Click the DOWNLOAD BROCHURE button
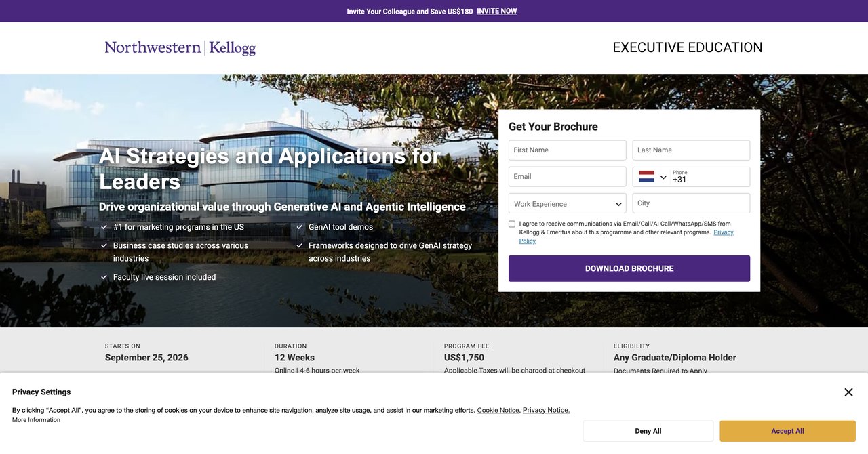Screen dimensions: 868x454 click(x=629, y=268)
